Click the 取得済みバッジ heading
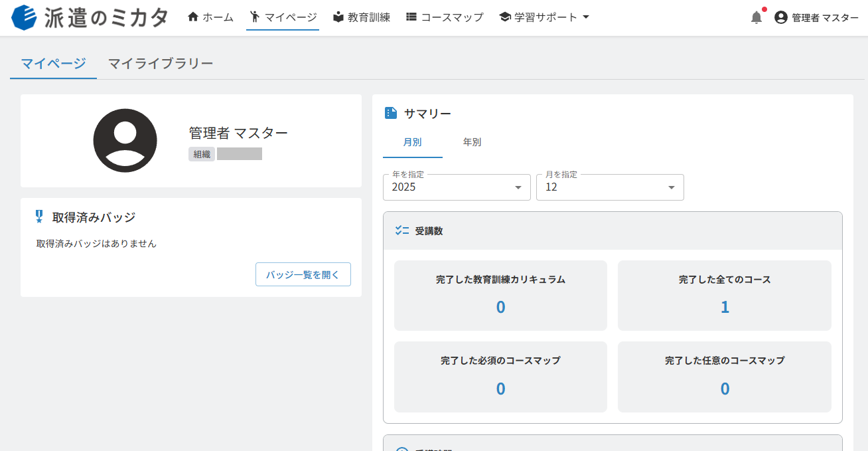Image resolution: width=868 pixels, height=451 pixels. 94,217
